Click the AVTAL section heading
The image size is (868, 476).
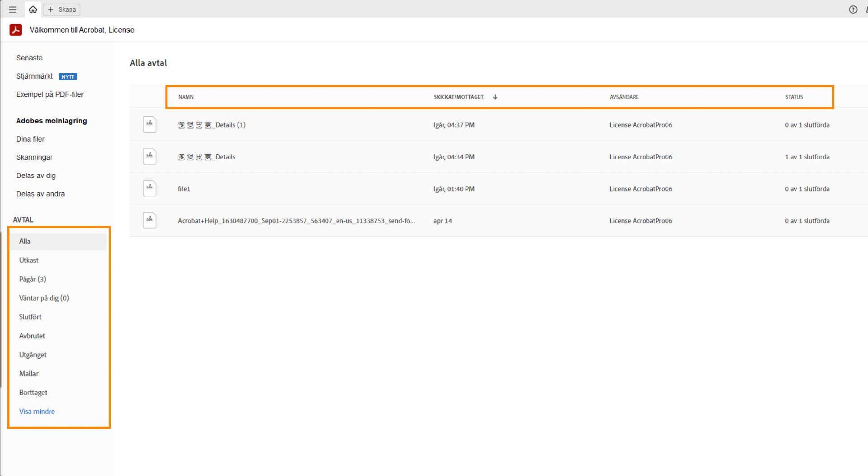coord(23,220)
